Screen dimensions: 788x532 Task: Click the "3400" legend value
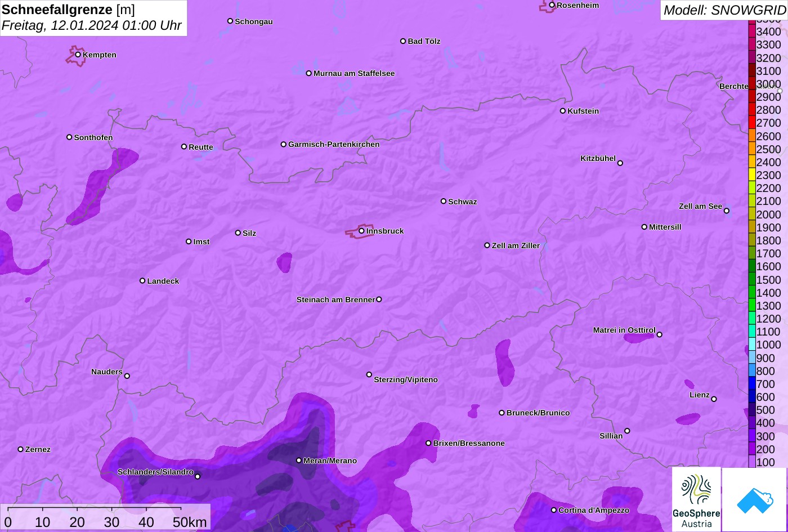(x=768, y=32)
